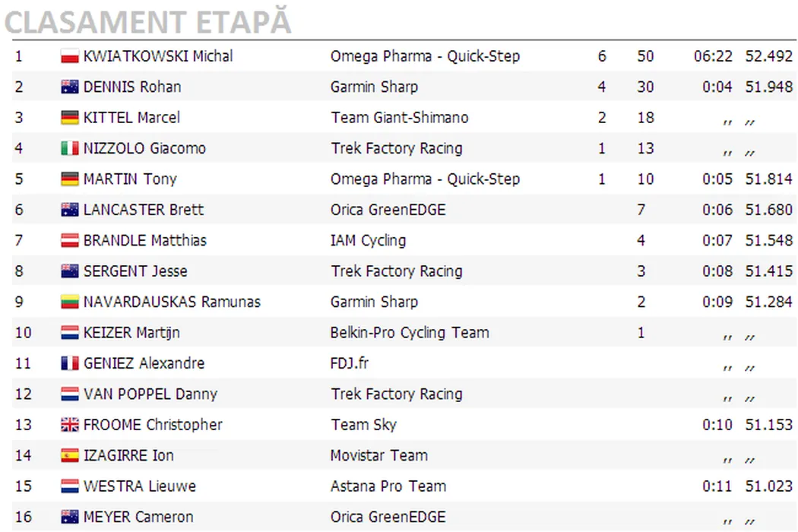Click the Team Giant-Shimano team name

coord(399,118)
